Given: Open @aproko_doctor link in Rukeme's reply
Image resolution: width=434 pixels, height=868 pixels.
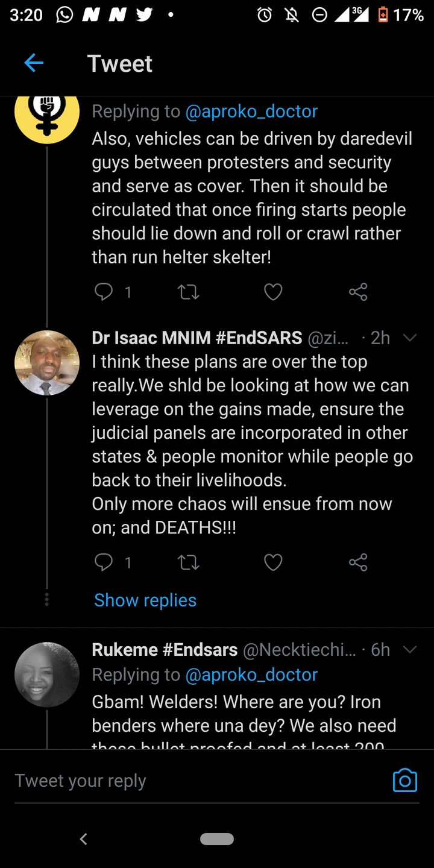Looking at the screenshot, I should (251, 675).
